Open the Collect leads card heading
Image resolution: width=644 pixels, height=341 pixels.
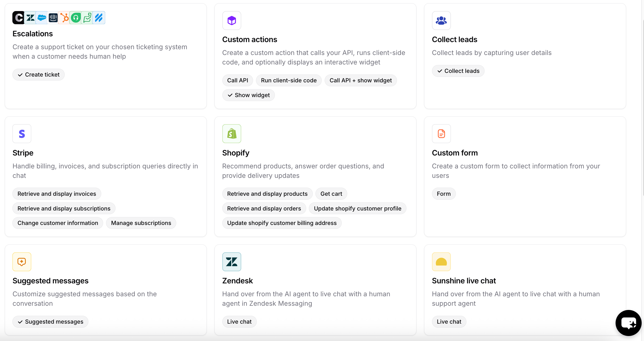click(454, 39)
